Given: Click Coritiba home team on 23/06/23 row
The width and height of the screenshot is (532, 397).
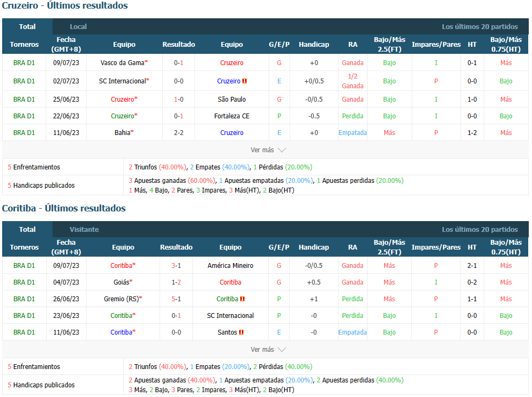Looking at the screenshot, I should (121, 315).
